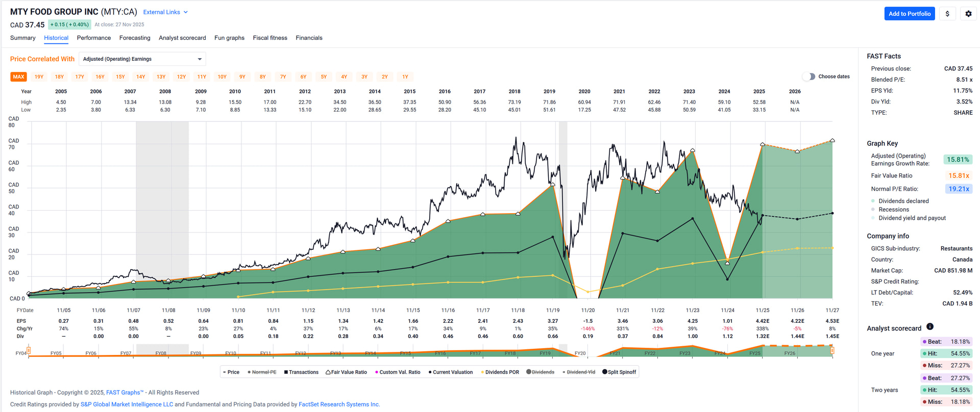980x412 pixels.
Task: Click the Dividends gray circle legend icon
Action: pos(529,372)
